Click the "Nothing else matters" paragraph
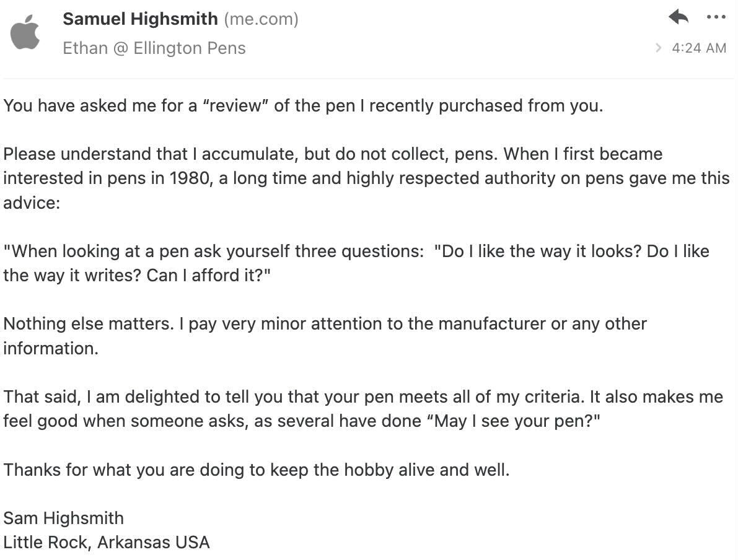 (x=325, y=336)
